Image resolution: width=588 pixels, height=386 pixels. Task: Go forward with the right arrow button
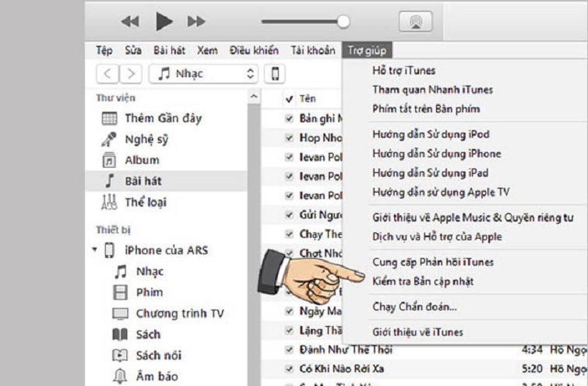click(x=131, y=73)
